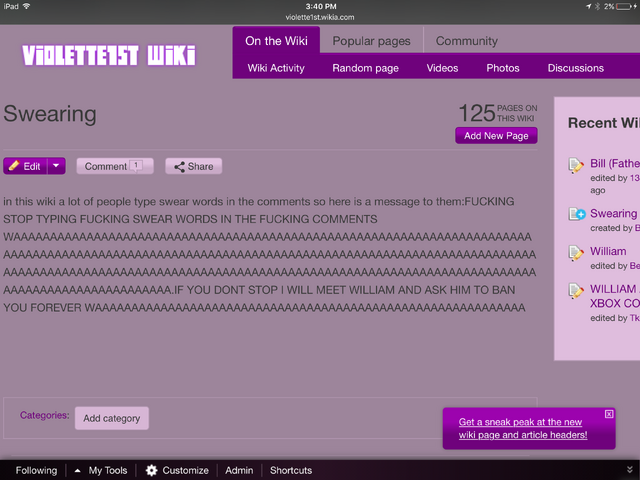Open Admin in bottom toolbar

tap(239, 470)
